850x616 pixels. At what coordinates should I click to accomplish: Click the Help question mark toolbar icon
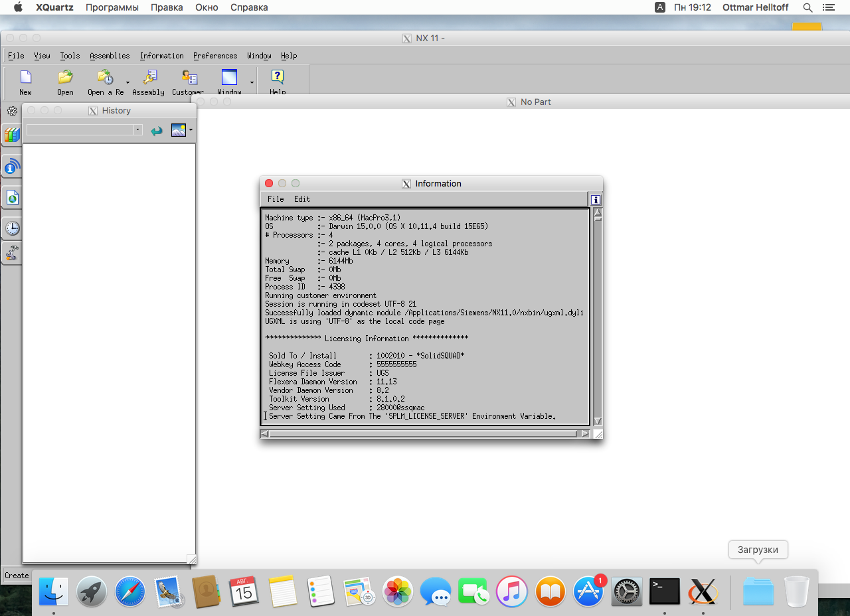tap(278, 77)
